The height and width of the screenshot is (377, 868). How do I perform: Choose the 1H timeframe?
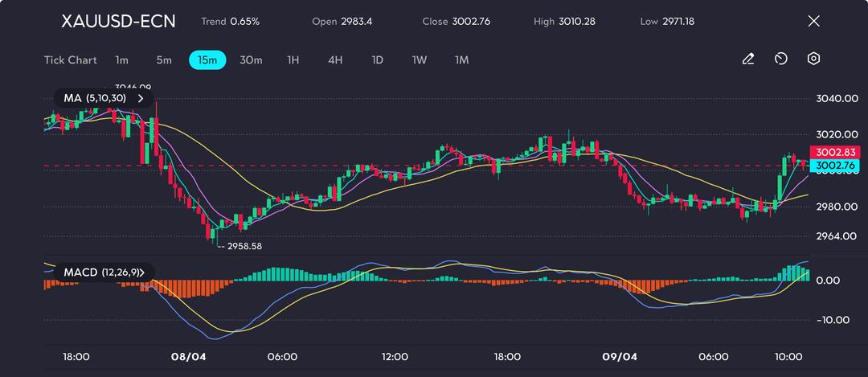[293, 60]
